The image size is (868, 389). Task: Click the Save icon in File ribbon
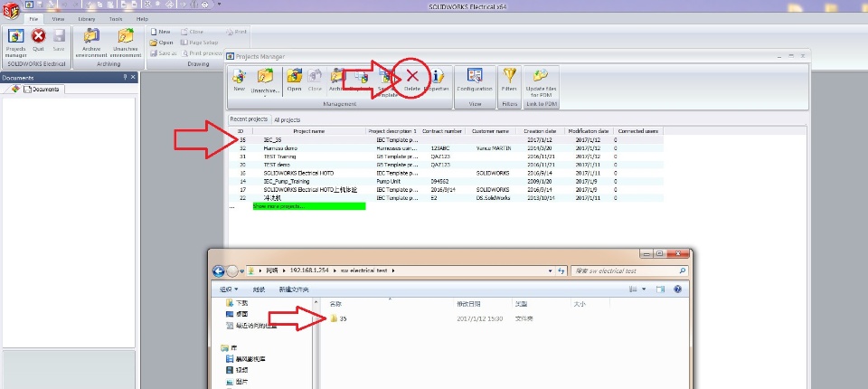tap(60, 37)
